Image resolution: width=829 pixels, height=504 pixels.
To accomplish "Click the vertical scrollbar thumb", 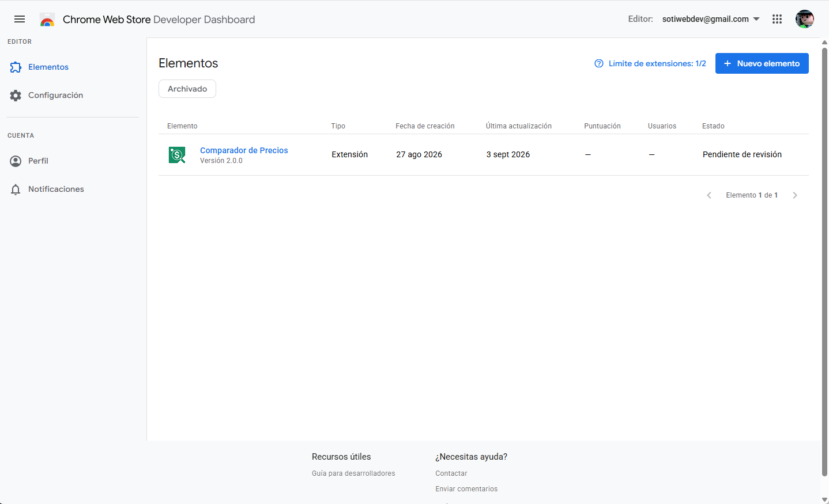I will (x=824, y=262).
